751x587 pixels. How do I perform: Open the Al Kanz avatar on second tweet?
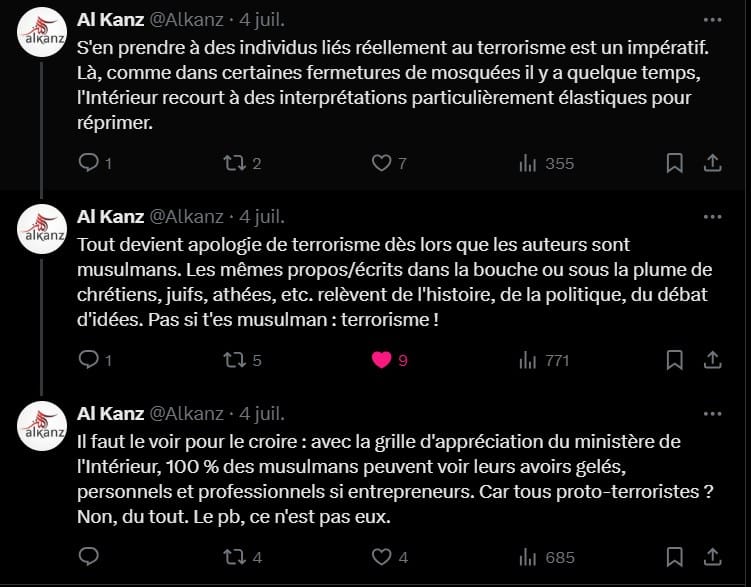tap(42, 229)
